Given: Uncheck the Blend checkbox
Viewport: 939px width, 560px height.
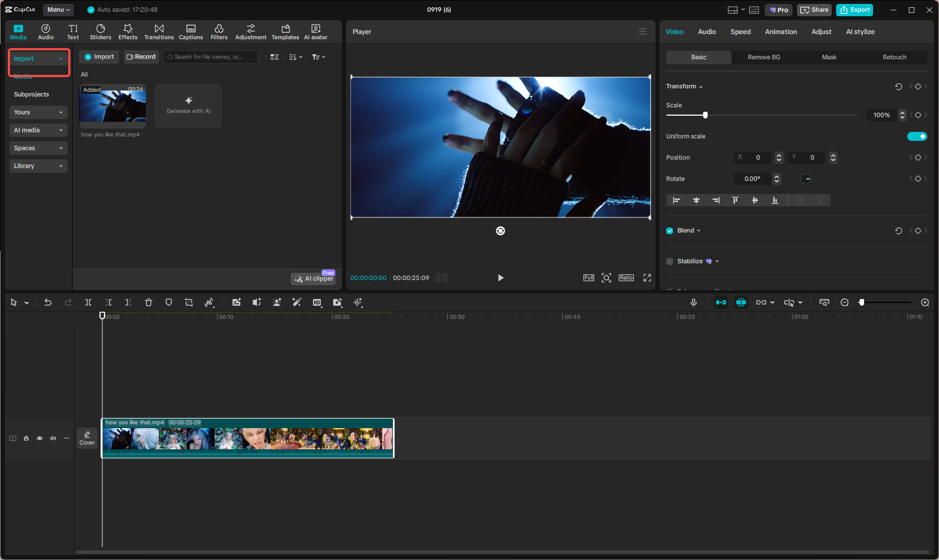Looking at the screenshot, I should tap(670, 231).
